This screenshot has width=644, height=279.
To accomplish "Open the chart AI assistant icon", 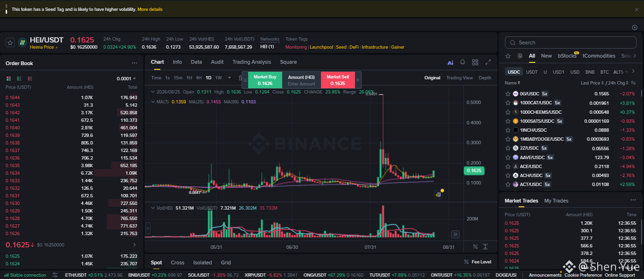I will pos(450,62).
